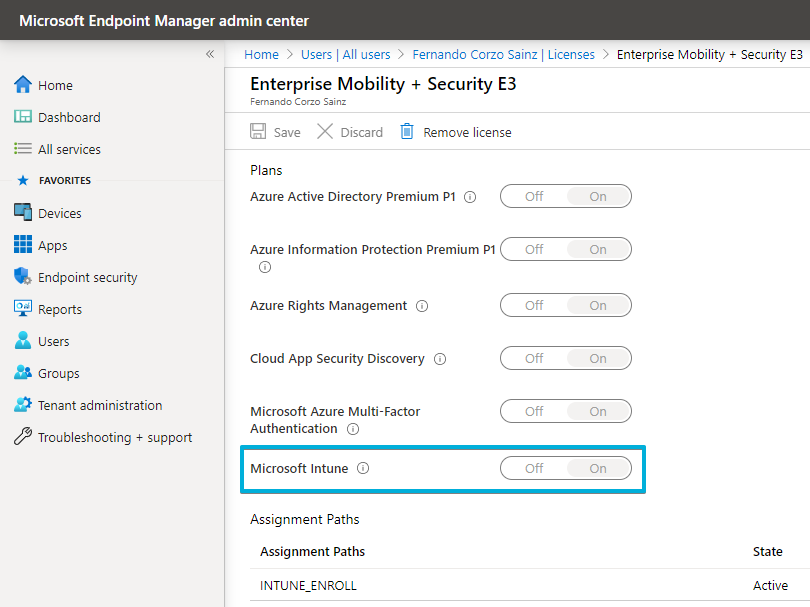Open the Dashboard icon in sidebar

23,117
